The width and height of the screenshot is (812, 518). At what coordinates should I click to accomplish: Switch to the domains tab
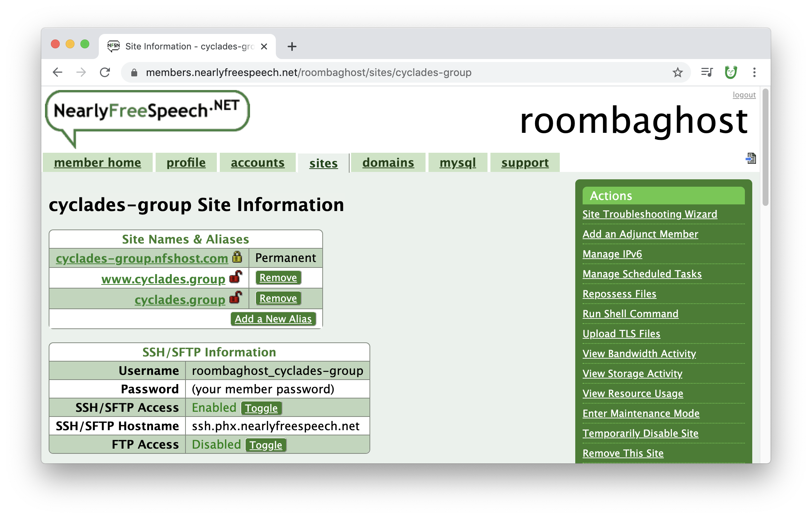tap(388, 163)
